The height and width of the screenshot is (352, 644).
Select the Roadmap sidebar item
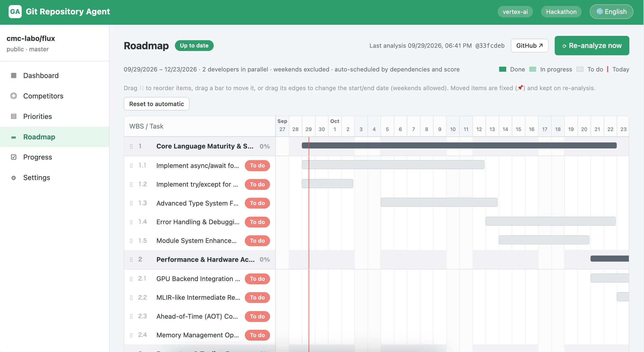coord(55,137)
